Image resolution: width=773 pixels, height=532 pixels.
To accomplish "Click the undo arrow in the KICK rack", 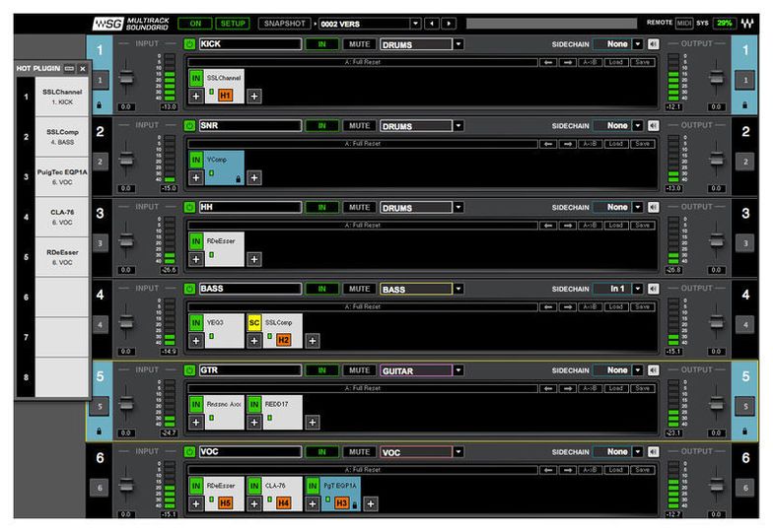I will (548, 61).
